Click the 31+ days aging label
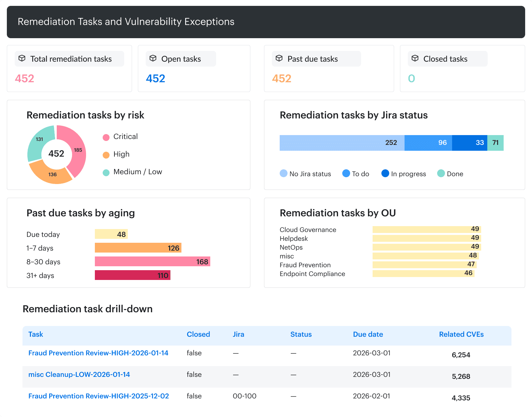The height and width of the screenshot is (417, 532). pos(40,275)
